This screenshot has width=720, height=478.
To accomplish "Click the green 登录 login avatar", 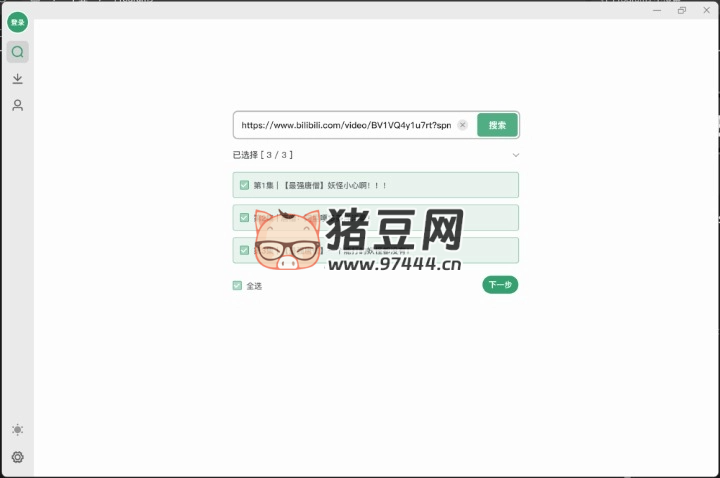I will pyautogui.click(x=17, y=22).
